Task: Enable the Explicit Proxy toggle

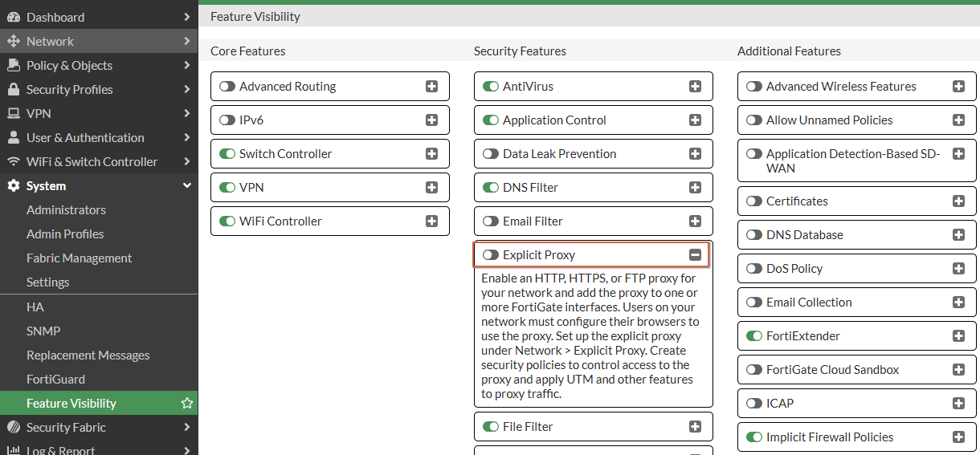Action: pyautogui.click(x=491, y=255)
